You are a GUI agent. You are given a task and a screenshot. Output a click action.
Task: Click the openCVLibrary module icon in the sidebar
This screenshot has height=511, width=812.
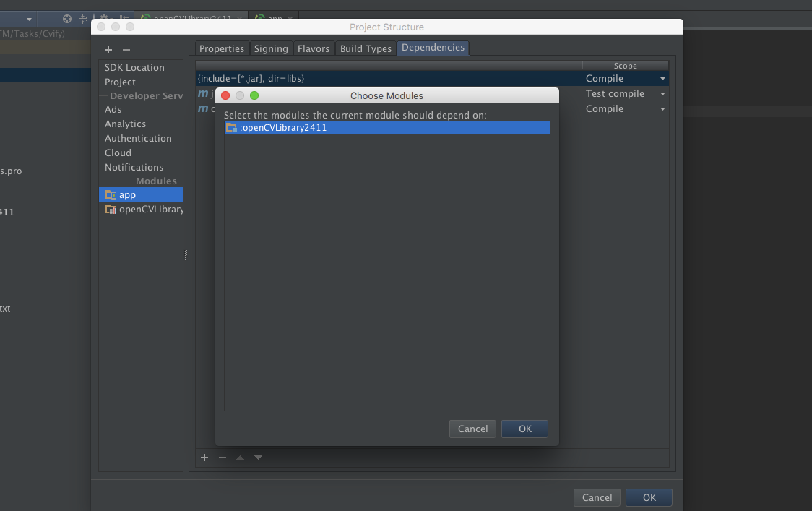pos(111,209)
